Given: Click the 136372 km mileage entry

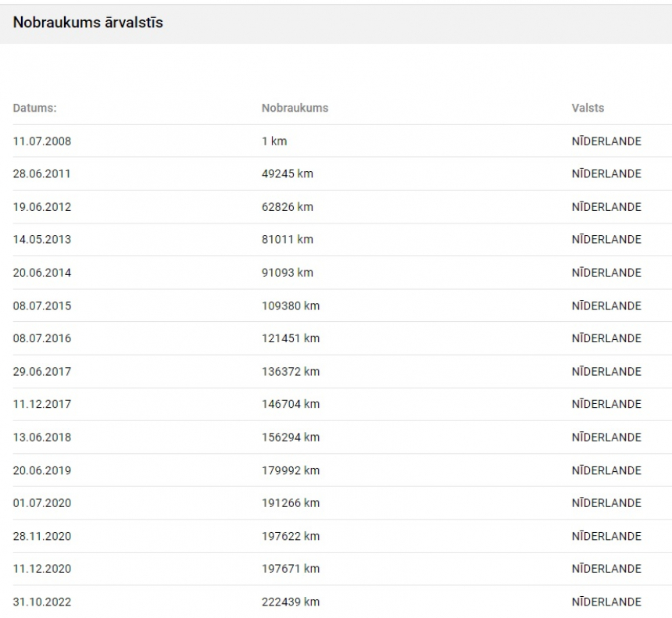Looking at the screenshot, I should click(x=291, y=372).
